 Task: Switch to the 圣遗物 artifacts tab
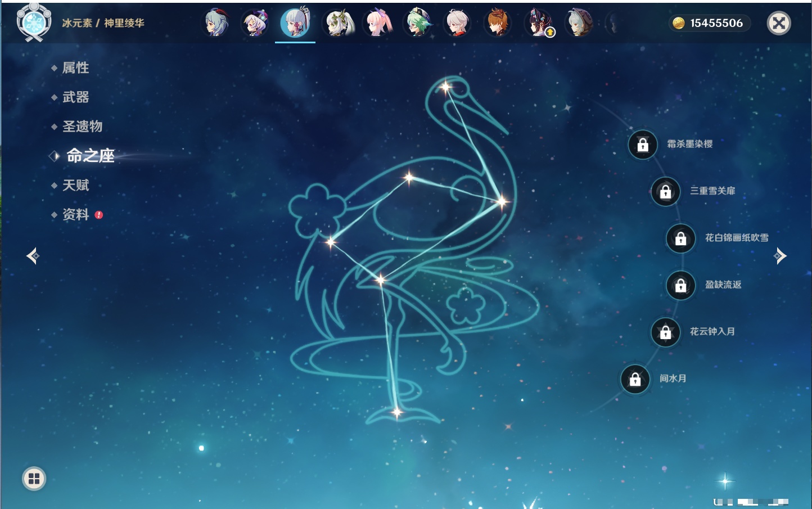[82, 127]
